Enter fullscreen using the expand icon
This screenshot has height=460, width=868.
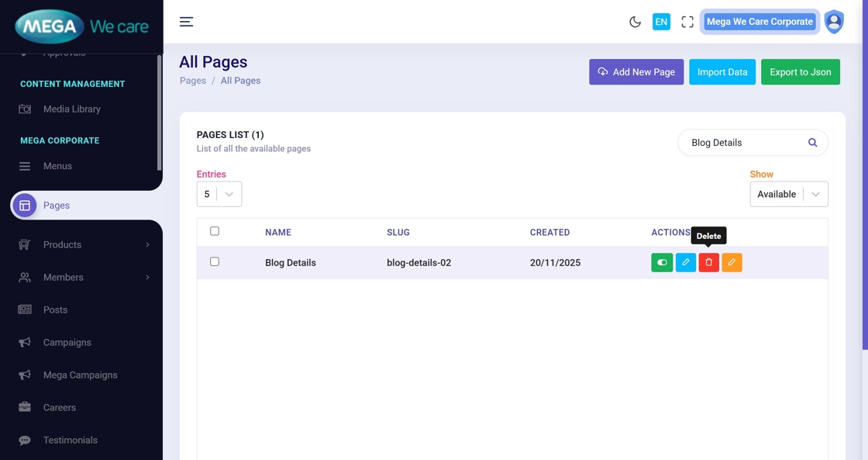point(687,22)
